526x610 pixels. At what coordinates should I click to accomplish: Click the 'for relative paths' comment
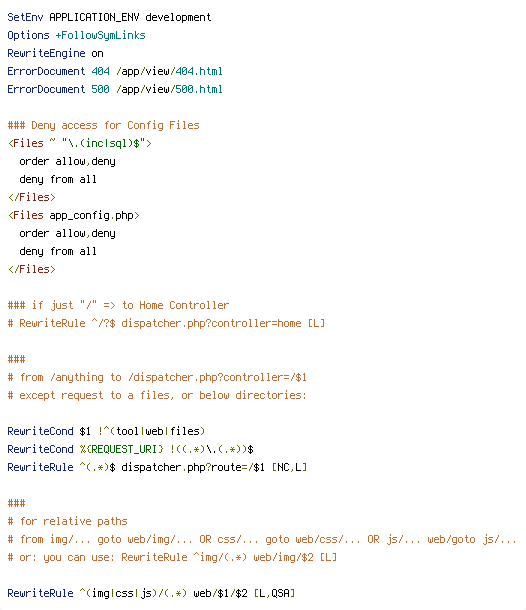(68, 521)
